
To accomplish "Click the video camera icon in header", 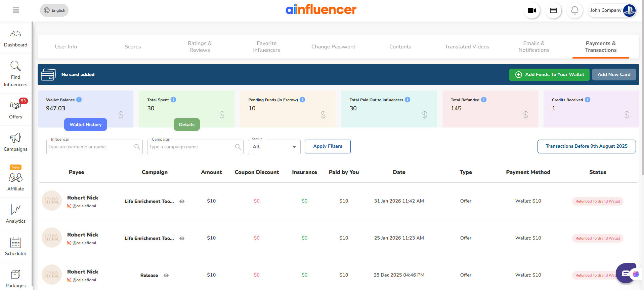I will 532,10.
